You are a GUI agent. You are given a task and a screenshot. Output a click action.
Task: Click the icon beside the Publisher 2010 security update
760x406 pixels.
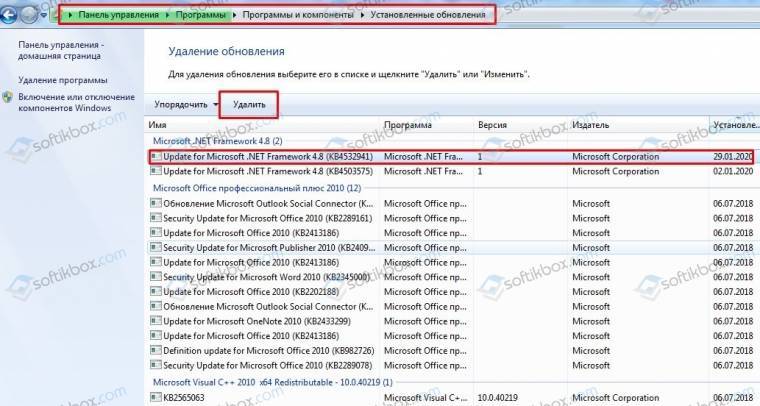click(x=156, y=247)
